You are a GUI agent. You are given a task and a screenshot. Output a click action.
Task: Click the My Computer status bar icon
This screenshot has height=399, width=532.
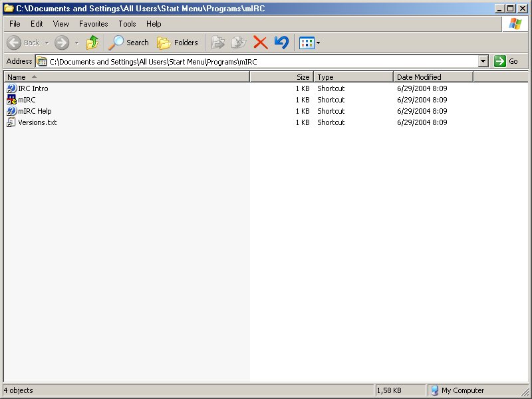coord(435,390)
